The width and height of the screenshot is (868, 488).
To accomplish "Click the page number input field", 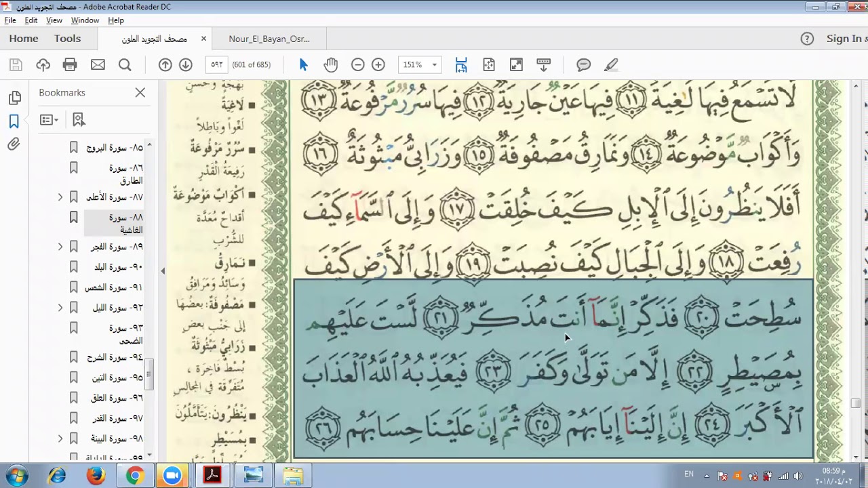I will point(217,64).
